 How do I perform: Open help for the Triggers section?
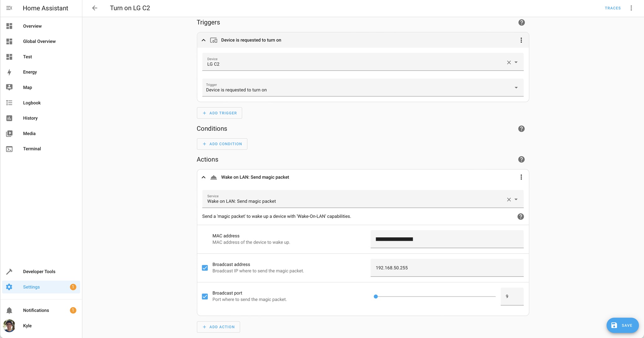[521, 23]
